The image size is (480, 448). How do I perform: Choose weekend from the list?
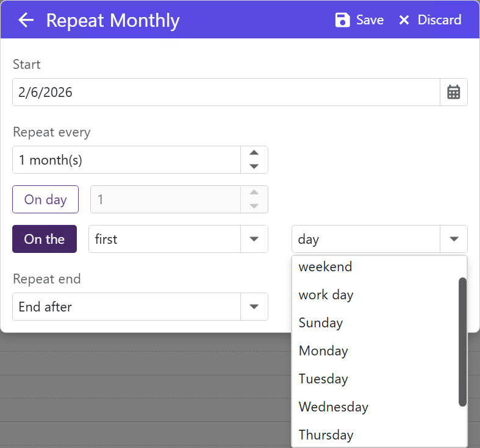pyautogui.click(x=325, y=267)
